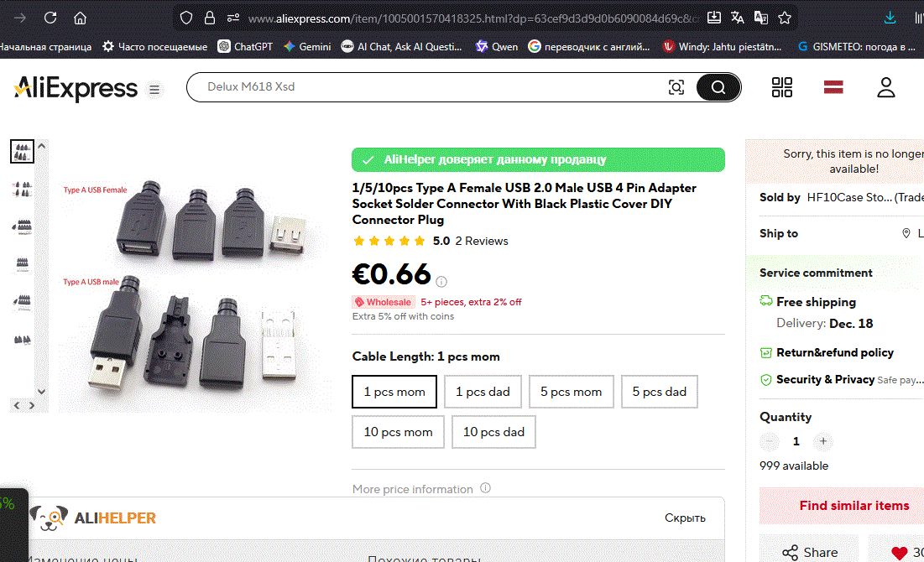
Task: Click the Find similar items button
Action: [854, 506]
